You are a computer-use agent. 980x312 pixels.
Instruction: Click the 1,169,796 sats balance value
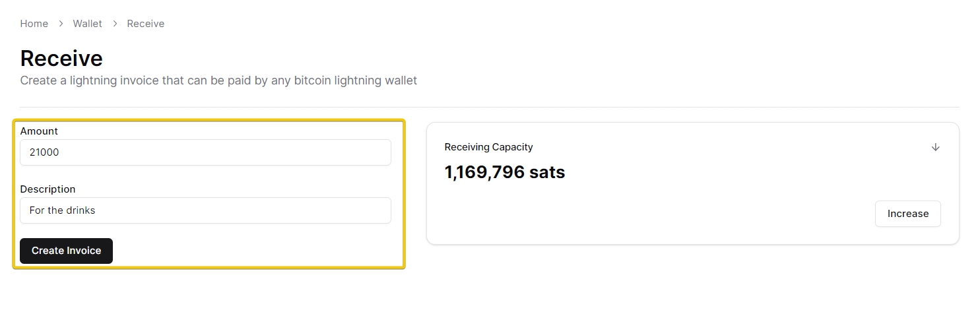pos(505,173)
